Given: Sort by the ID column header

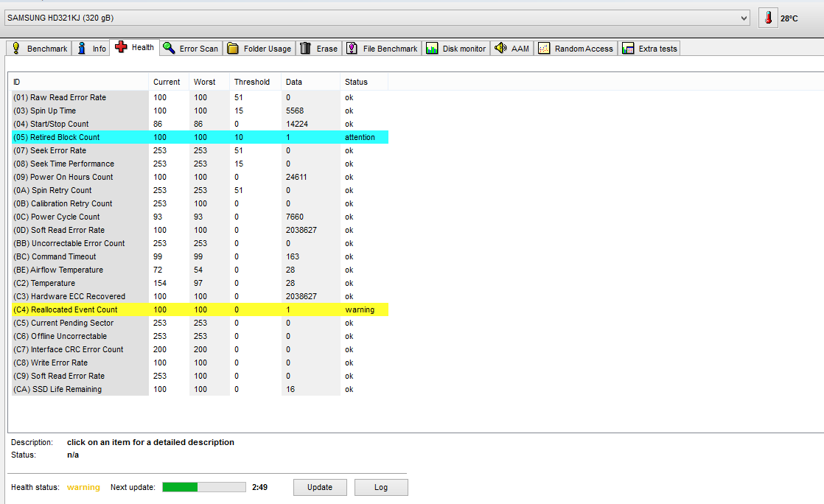Looking at the screenshot, I should (78, 82).
